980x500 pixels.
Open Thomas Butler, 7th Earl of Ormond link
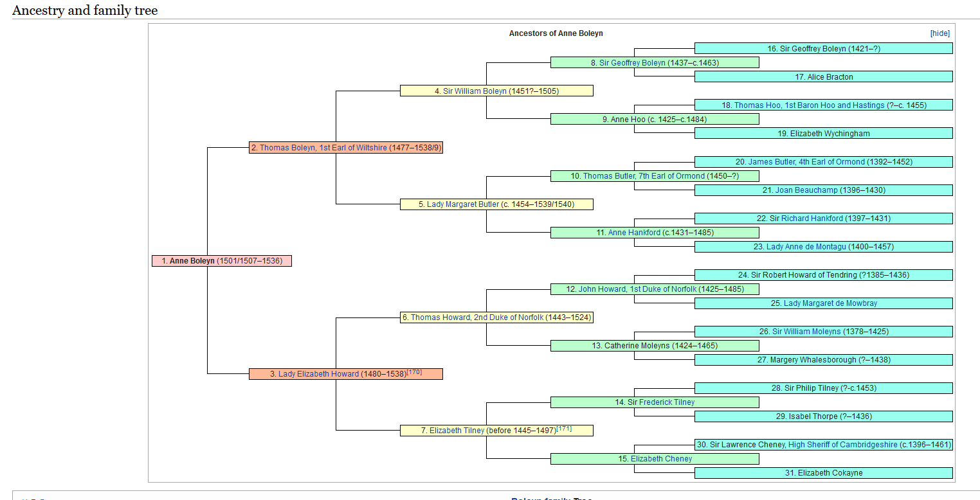644,176
